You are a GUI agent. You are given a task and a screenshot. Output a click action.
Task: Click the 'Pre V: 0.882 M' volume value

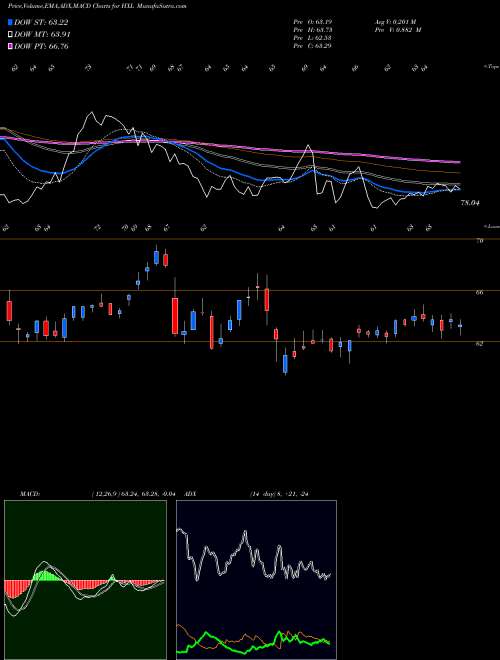(x=397, y=30)
